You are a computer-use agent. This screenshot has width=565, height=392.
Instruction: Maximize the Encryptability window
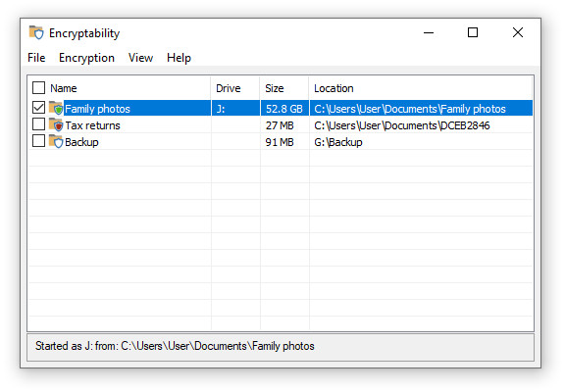tap(473, 32)
